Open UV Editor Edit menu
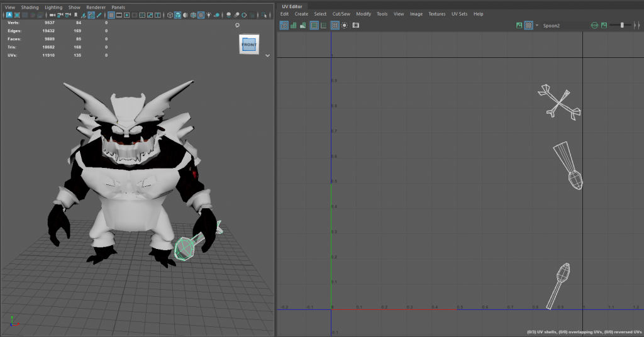 (284, 14)
